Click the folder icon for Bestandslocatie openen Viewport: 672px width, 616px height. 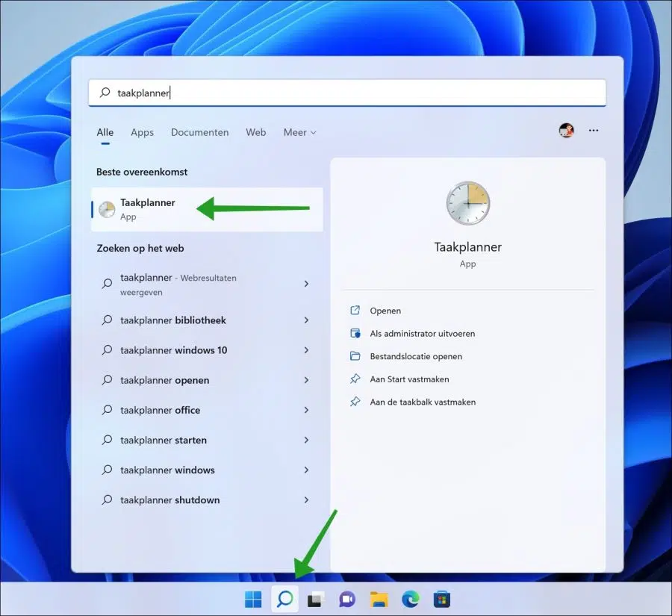click(355, 356)
